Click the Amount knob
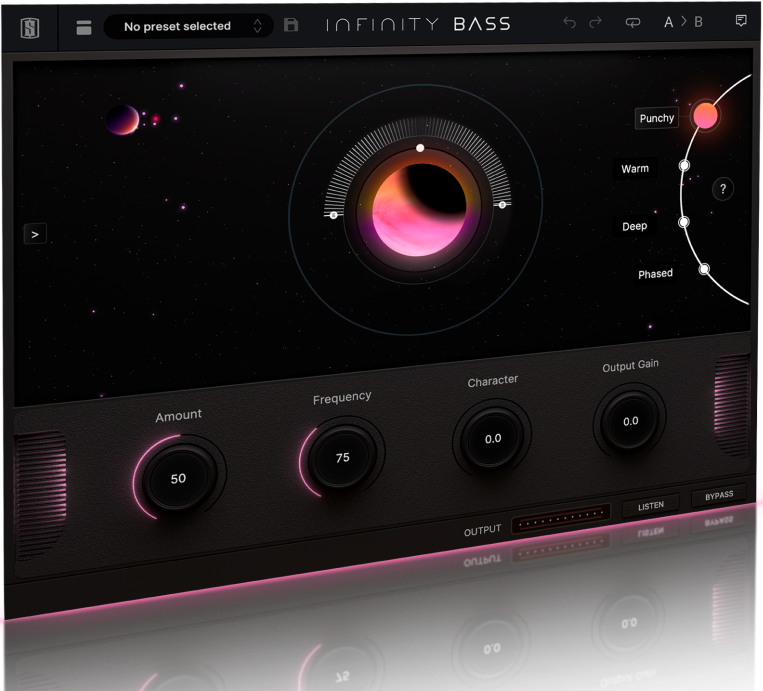 pyautogui.click(x=178, y=478)
